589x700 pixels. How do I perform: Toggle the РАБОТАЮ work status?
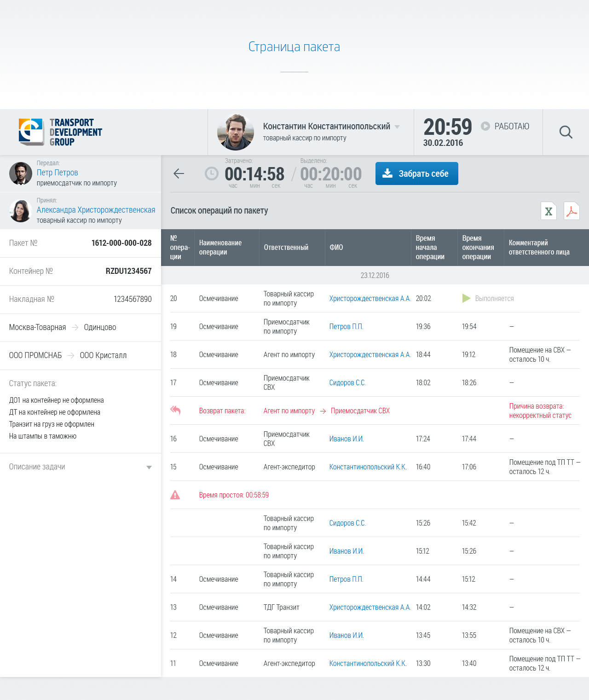pyautogui.click(x=505, y=126)
